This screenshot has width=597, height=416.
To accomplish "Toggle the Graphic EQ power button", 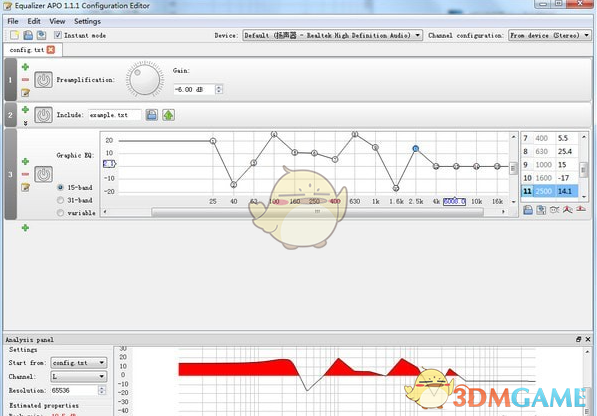I will point(43,174).
